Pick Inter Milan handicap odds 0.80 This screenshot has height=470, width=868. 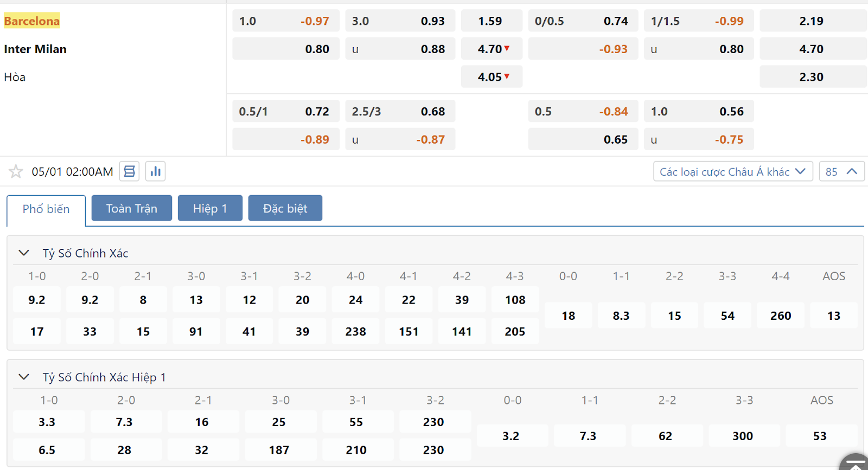click(286, 49)
